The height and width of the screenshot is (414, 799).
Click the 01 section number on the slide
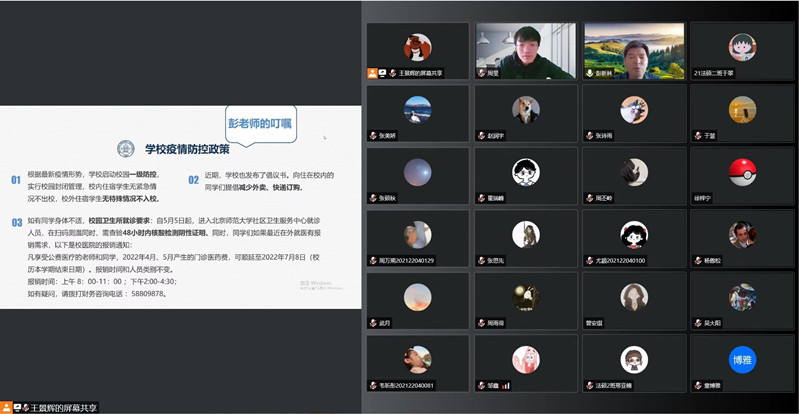coord(16,180)
